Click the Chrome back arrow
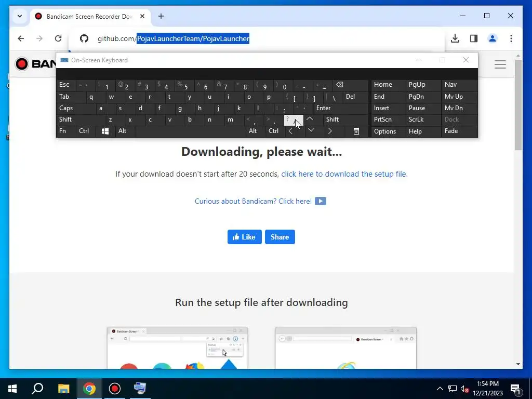 click(x=21, y=38)
